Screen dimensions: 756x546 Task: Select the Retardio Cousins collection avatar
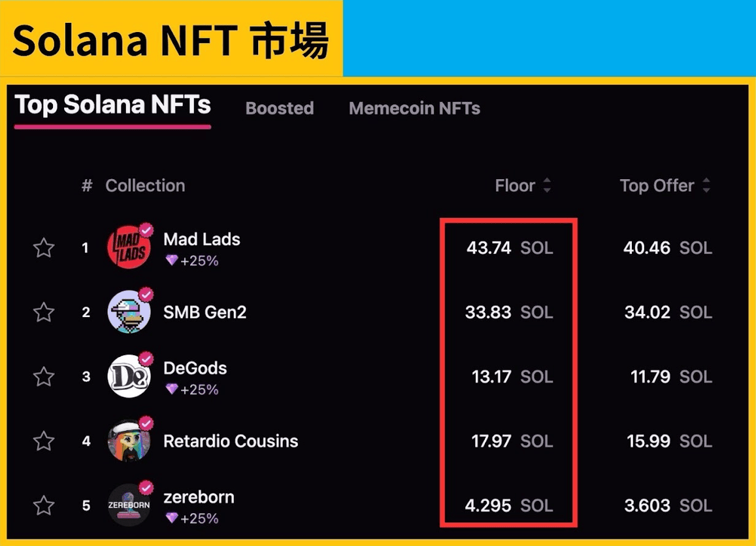coord(129,441)
